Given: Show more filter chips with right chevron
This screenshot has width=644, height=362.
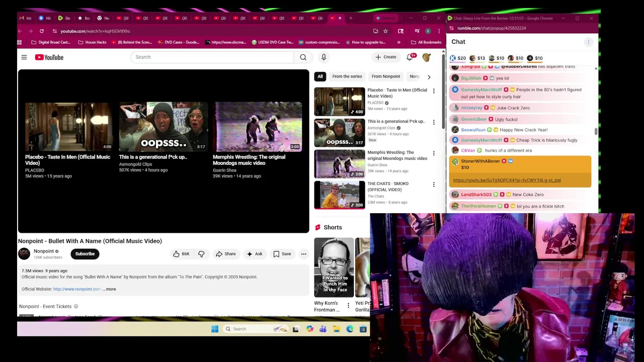Looking at the screenshot, I should click(429, 77).
